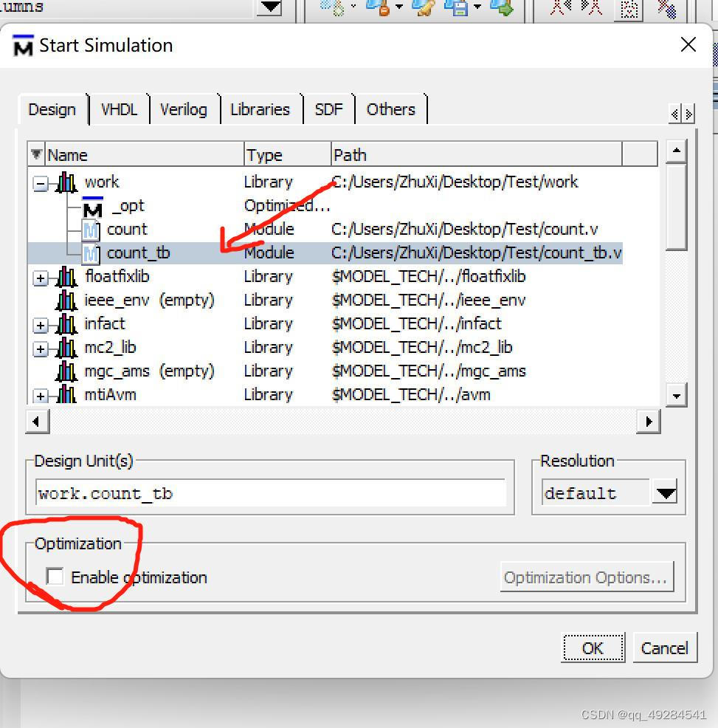
Task: Enable optimization checkbox
Action: [55, 577]
